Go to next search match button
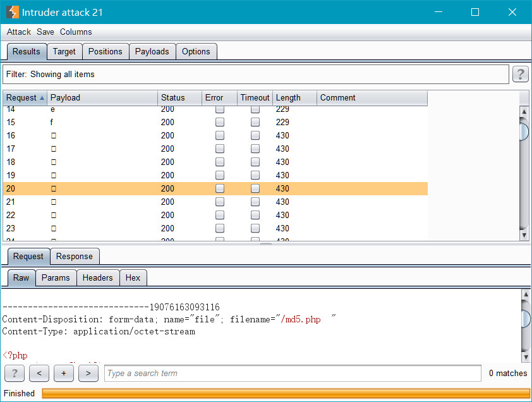Screen dimensions: 532x402 (x=88, y=373)
